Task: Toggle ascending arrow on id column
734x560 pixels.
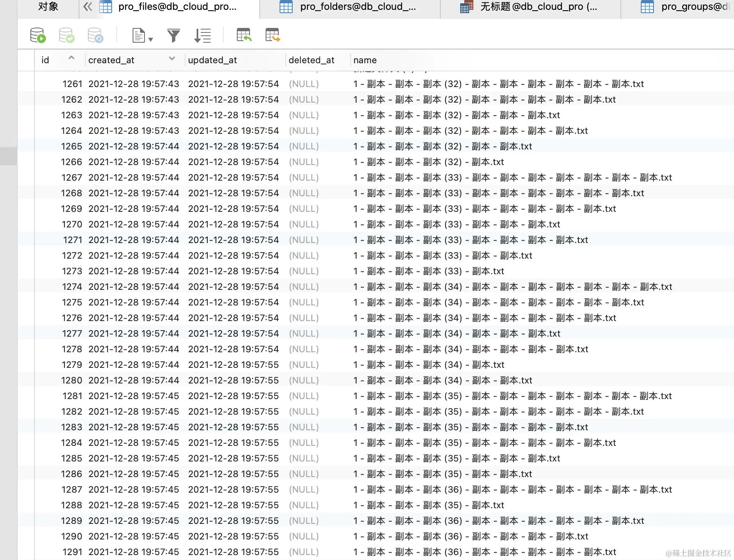Action: click(x=71, y=58)
